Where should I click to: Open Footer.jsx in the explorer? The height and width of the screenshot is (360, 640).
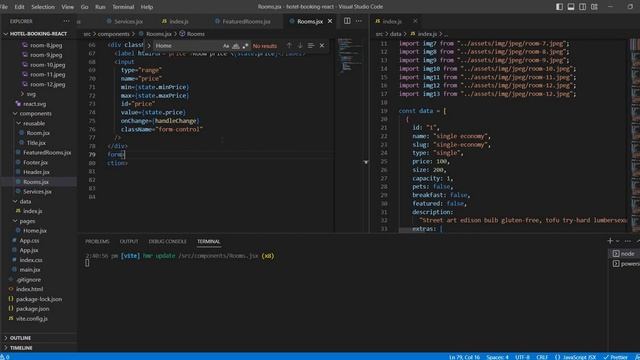[x=35, y=162]
